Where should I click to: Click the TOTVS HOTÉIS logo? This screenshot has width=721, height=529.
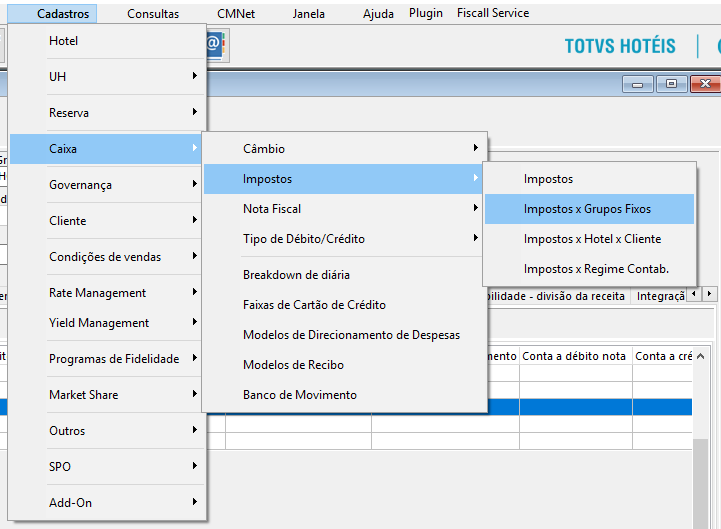tap(620, 46)
